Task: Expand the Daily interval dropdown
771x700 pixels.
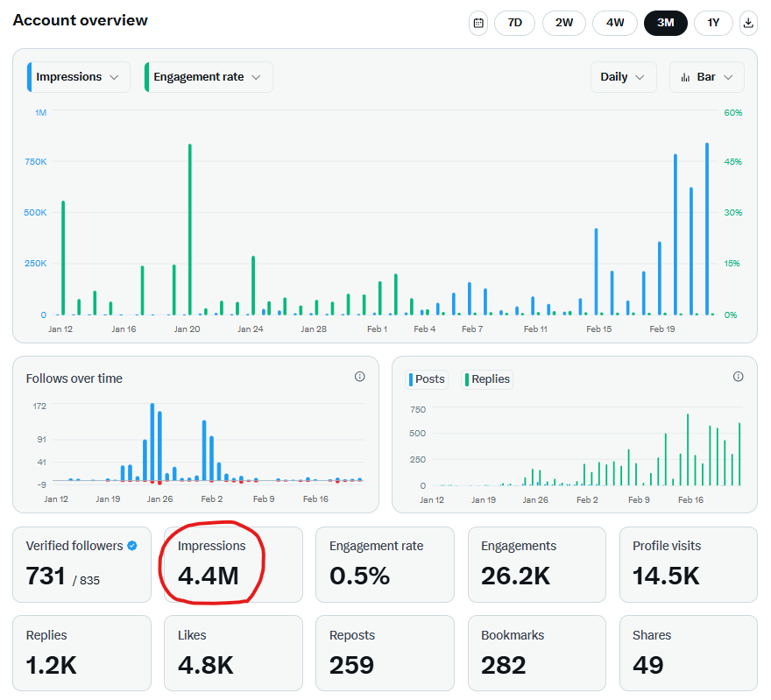Action: [623, 77]
